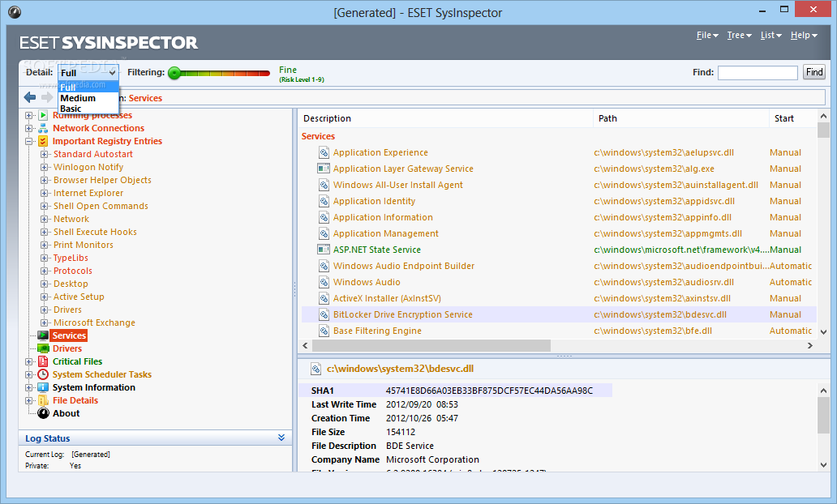Image resolution: width=837 pixels, height=504 pixels.
Task: Click the bdesvc.dll file icon in details
Action: pyautogui.click(x=316, y=369)
